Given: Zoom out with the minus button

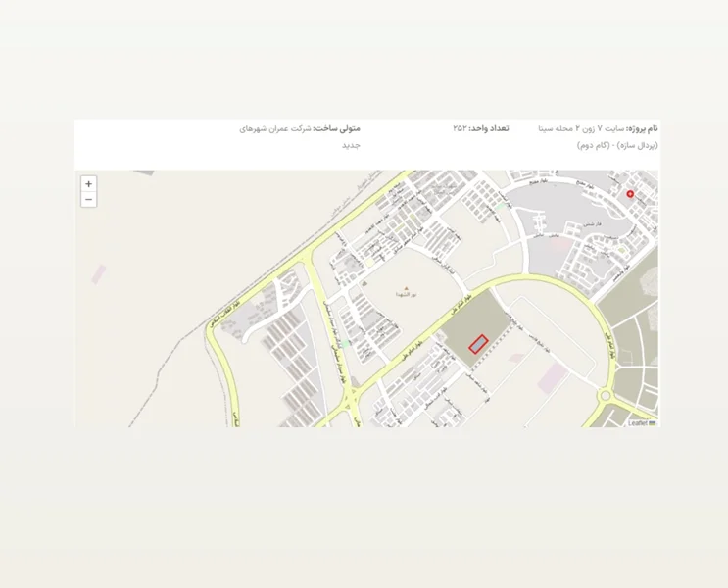Looking at the screenshot, I should 88,200.
